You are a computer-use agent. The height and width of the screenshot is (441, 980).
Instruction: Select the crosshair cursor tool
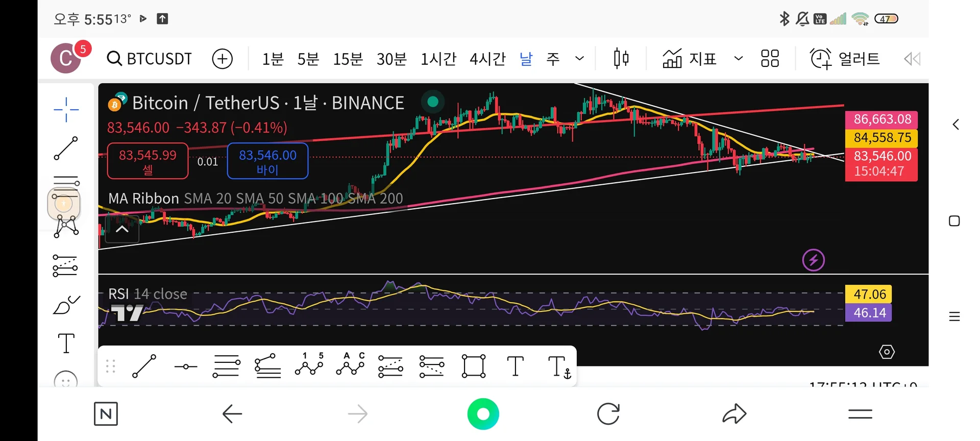66,109
